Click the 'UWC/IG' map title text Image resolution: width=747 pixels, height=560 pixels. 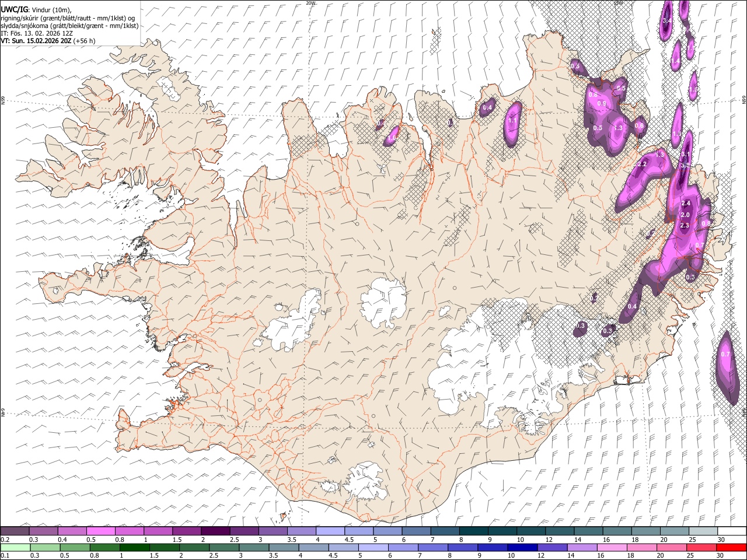pos(14,9)
